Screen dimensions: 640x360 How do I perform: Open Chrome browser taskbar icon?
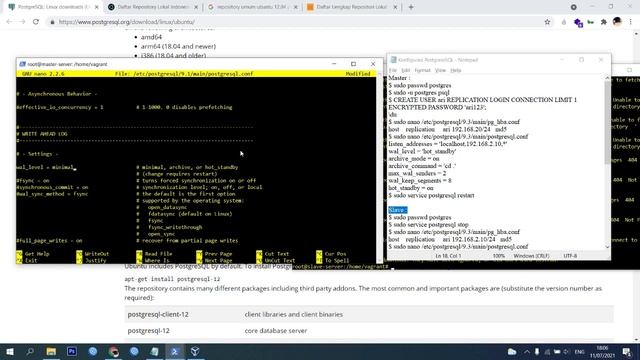click(x=113, y=351)
